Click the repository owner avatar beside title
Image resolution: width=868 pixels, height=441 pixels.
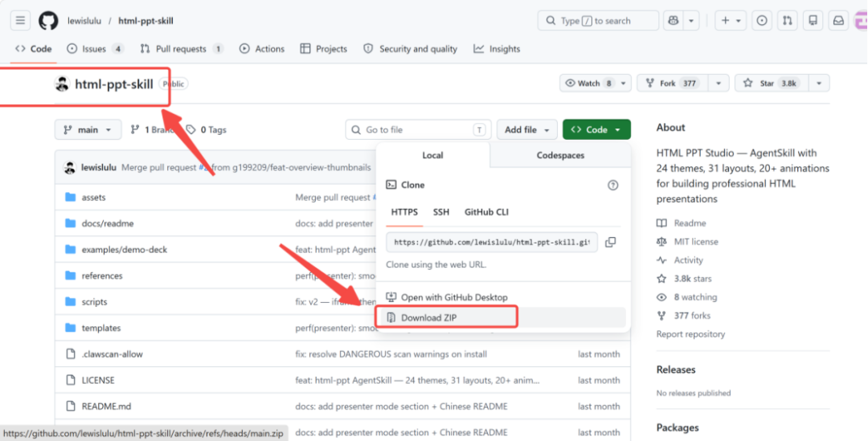pos(62,84)
